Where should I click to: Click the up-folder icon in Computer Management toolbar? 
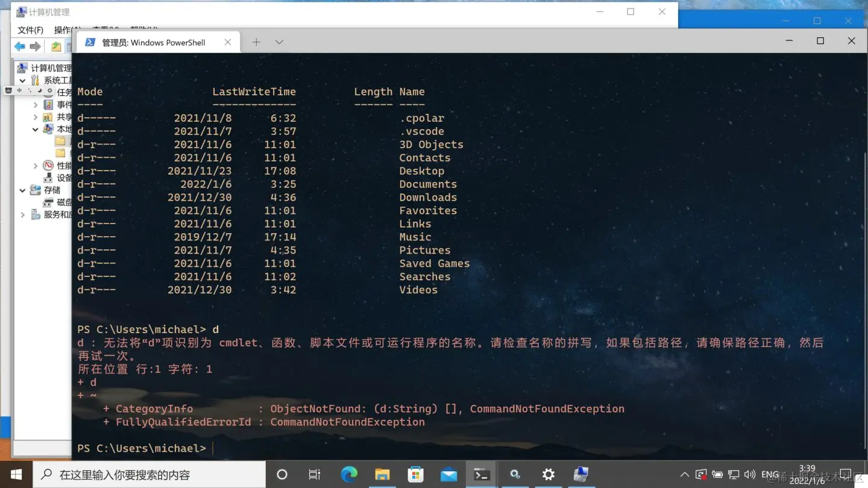[56, 46]
